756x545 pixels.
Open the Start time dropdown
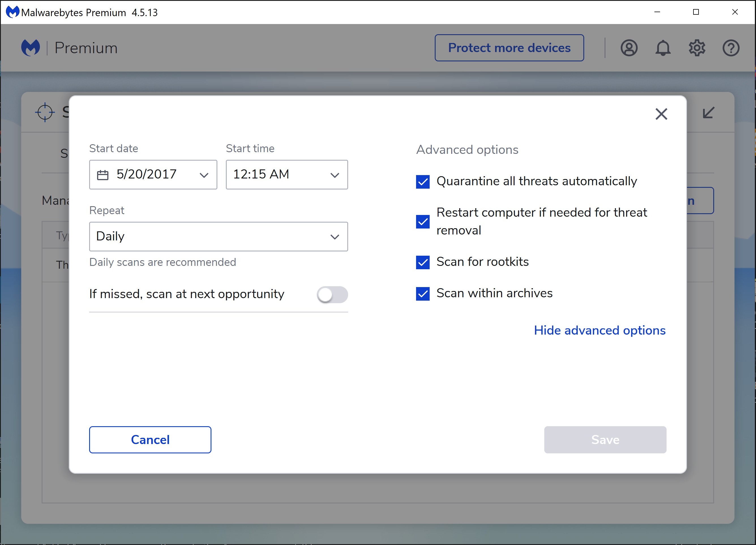(287, 175)
